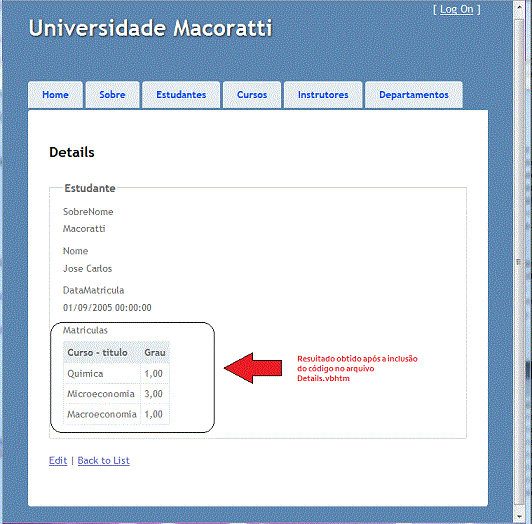
Task: Follow the Back to List link
Action: [103, 461]
